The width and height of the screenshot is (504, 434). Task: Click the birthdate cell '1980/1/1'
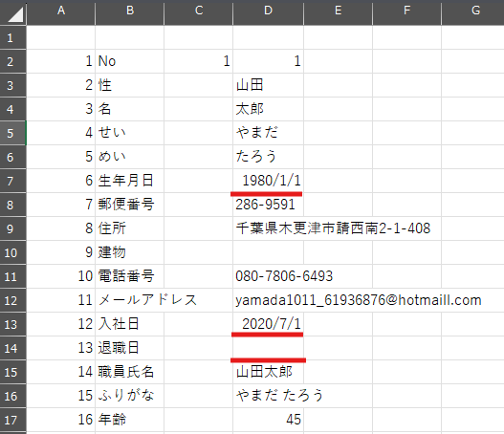269,181
